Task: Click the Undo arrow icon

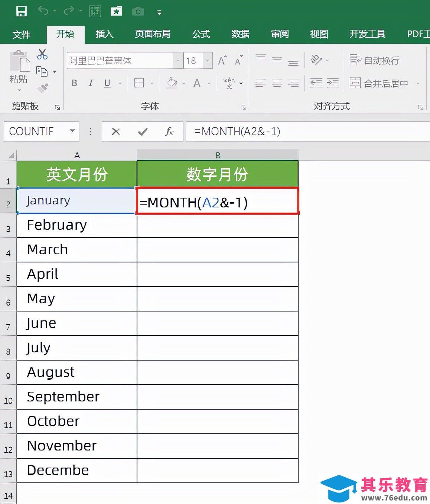Action: point(43,11)
